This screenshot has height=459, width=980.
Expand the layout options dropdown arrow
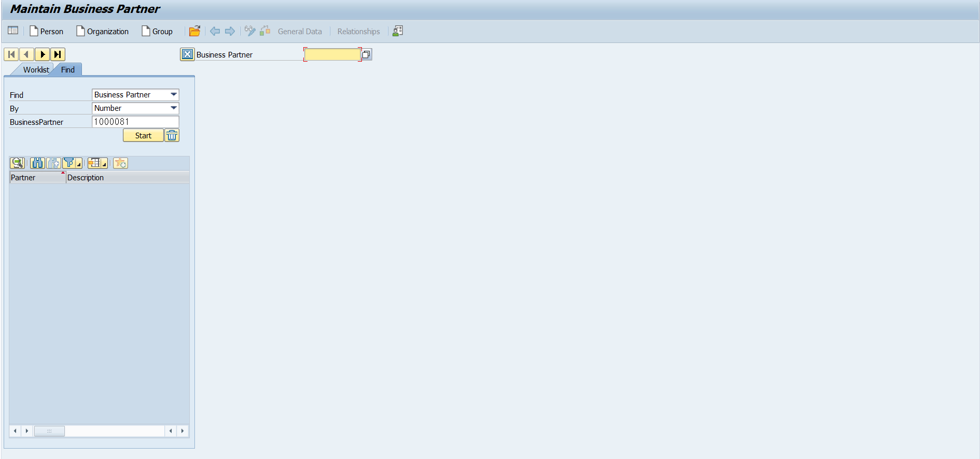[x=104, y=163]
